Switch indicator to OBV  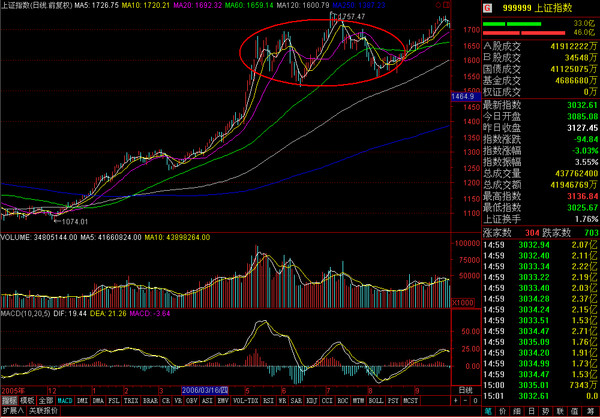[x=192, y=401]
